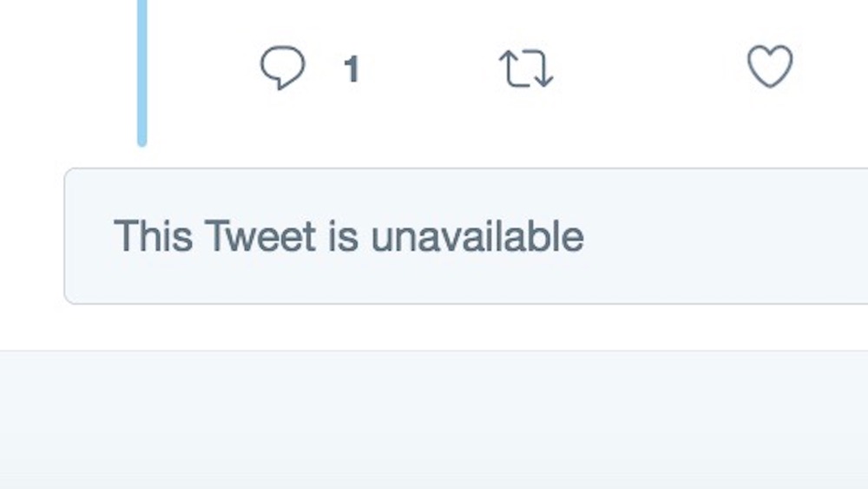
Task: Open the reply composer via the bubble icon
Action: (x=283, y=68)
